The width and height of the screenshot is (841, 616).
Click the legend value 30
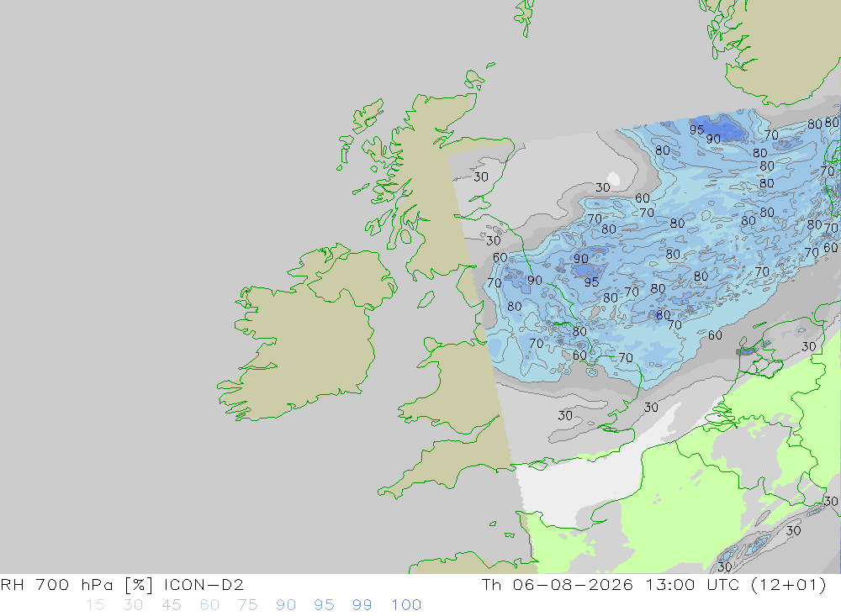point(133,605)
